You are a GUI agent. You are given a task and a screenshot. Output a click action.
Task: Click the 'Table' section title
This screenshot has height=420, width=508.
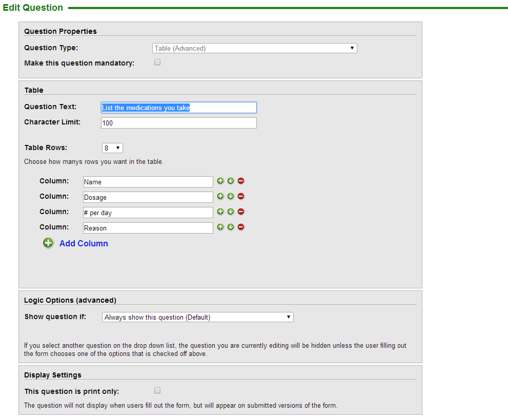[x=34, y=90]
